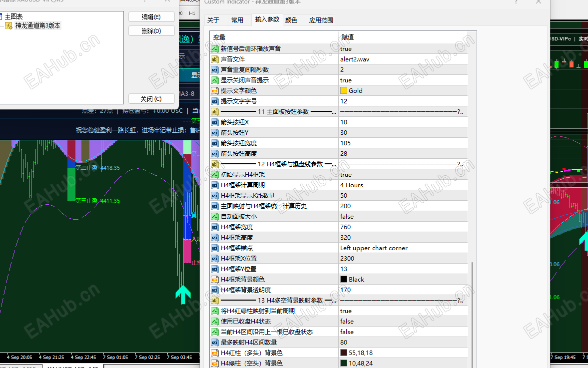Select 神龙通道第3版本 indicator in list
The width and height of the screenshot is (588, 368).
pyautogui.click(x=37, y=25)
